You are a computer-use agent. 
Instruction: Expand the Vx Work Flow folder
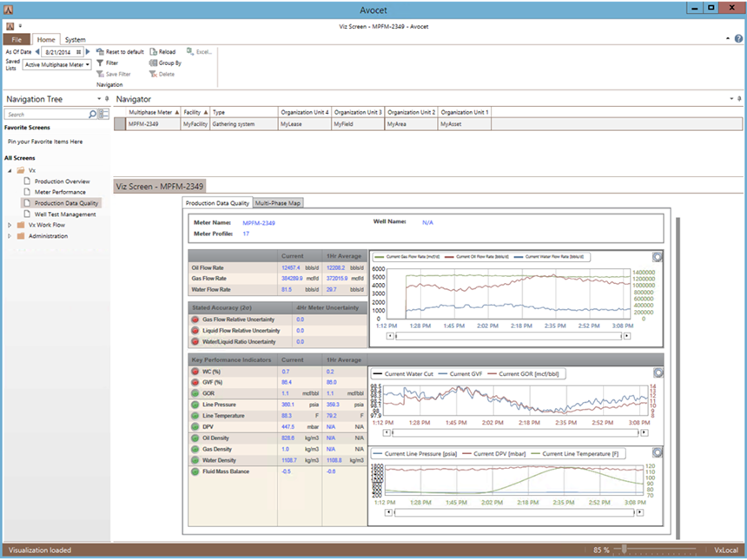pyautogui.click(x=10, y=225)
